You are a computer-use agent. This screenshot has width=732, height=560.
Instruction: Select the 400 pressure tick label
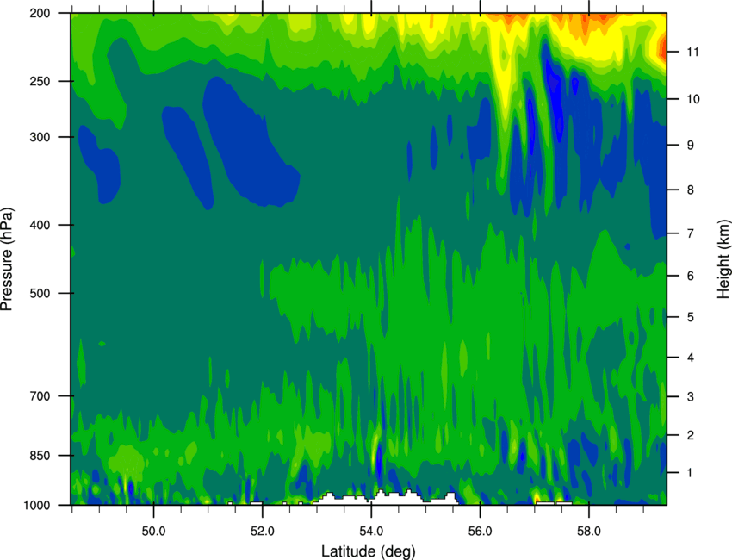(x=40, y=225)
